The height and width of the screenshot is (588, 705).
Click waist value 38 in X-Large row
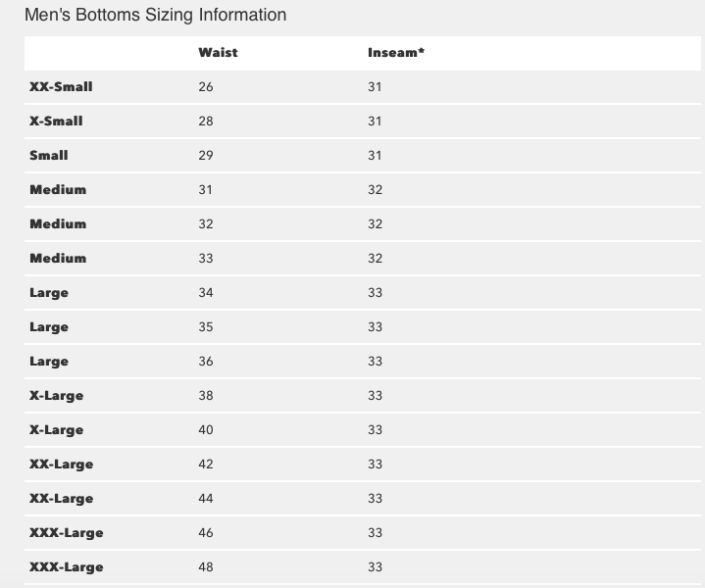(x=206, y=396)
